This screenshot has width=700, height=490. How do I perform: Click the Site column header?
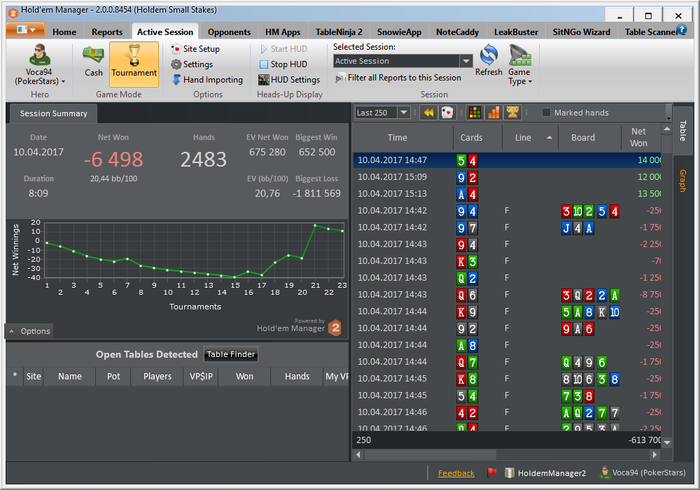pyautogui.click(x=33, y=376)
